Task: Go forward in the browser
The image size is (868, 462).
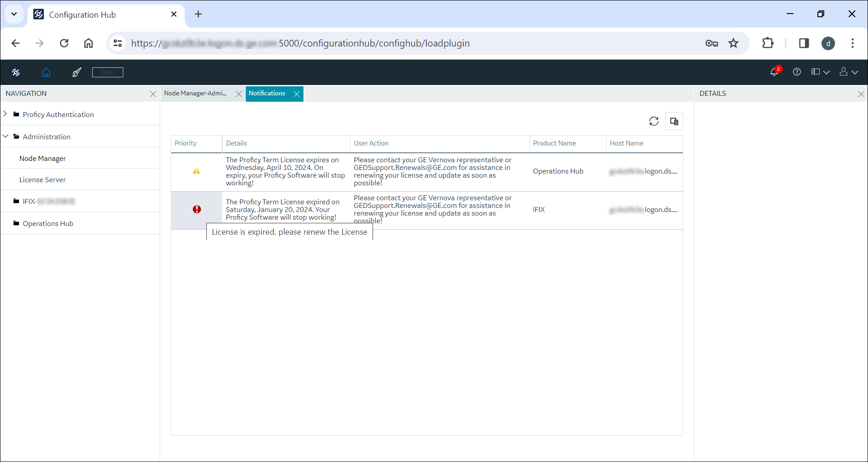Action: tap(40, 43)
